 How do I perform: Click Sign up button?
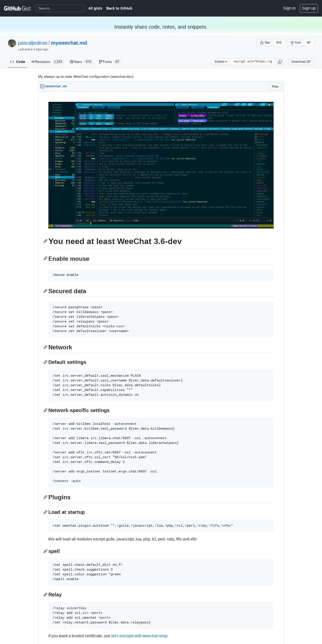pos(309,8)
